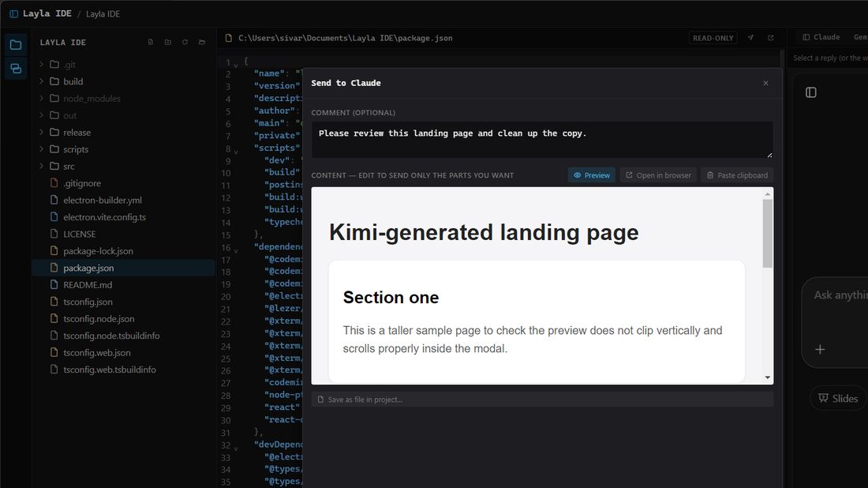
Task: Click the new file icon in explorer header
Action: pos(151,42)
